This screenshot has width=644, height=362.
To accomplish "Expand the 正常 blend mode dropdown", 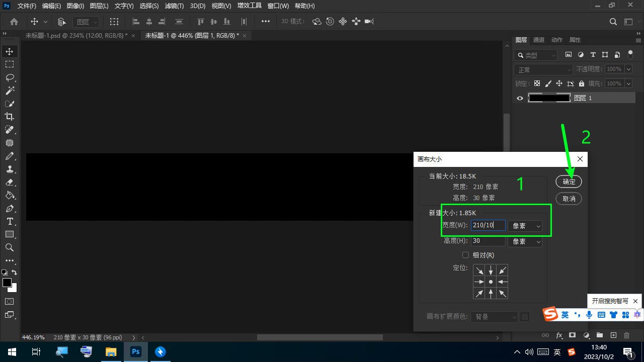I will point(543,70).
